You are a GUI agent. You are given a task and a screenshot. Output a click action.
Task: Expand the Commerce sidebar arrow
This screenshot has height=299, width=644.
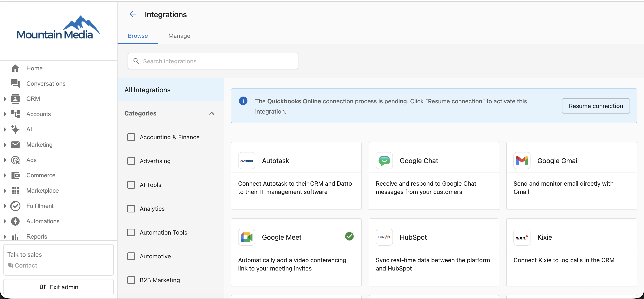tap(5, 175)
